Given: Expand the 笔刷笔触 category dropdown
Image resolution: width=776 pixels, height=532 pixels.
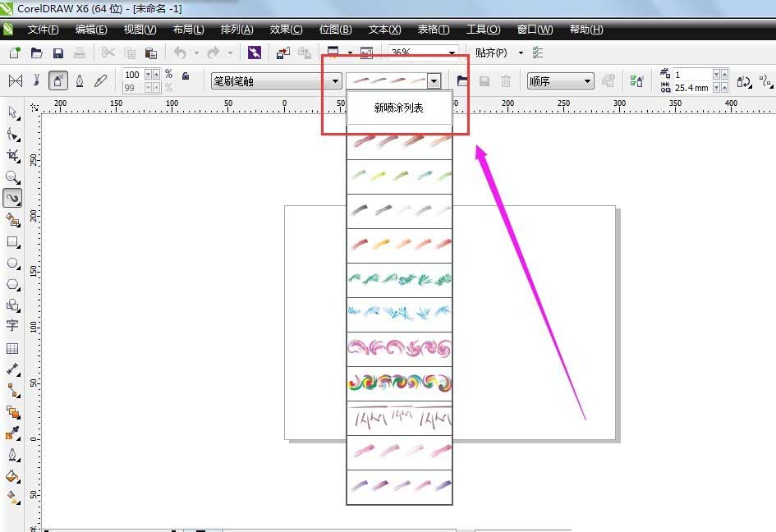Looking at the screenshot, I should (x=335, y=81).
